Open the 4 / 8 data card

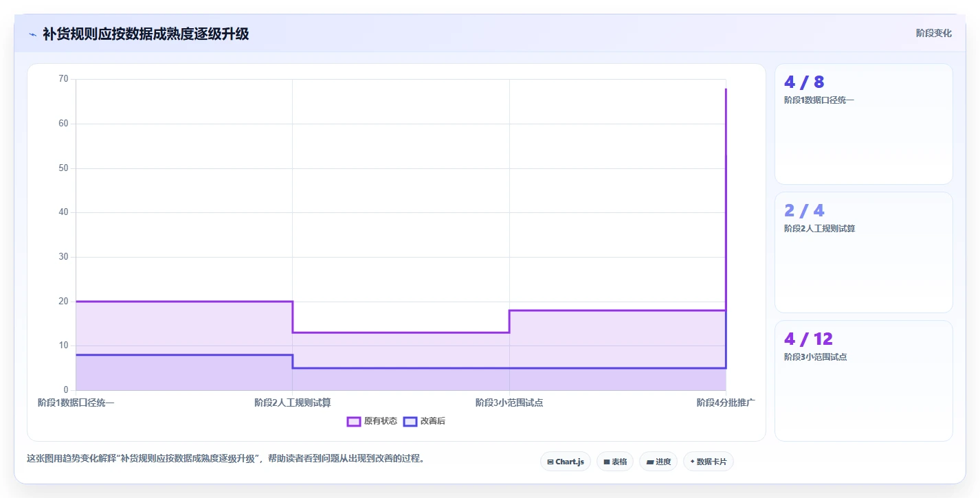[864, 124]
